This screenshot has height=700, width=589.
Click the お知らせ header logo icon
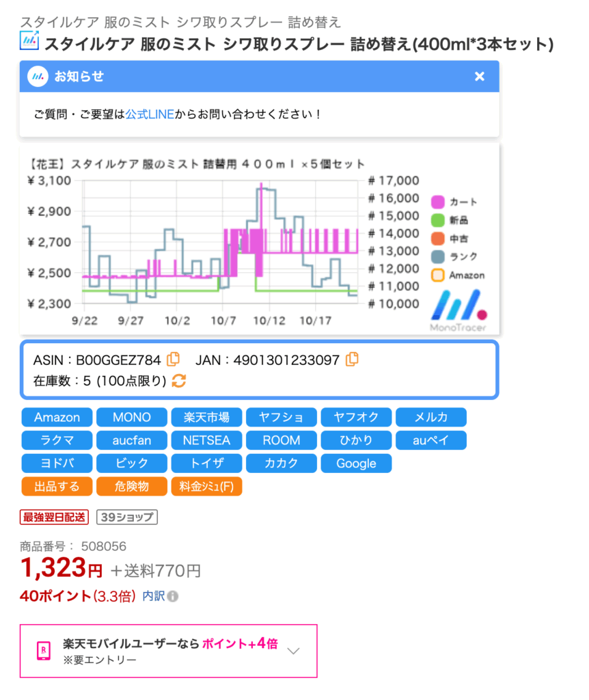point(38,77)
